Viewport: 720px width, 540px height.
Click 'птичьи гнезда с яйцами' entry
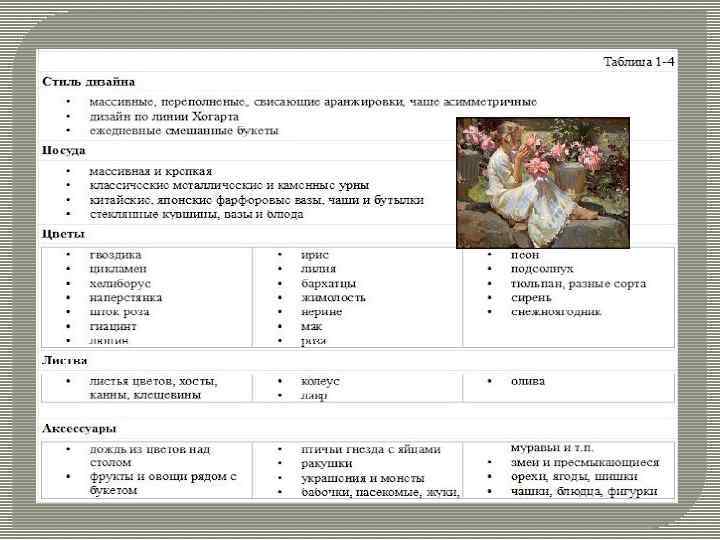point(371,449)
